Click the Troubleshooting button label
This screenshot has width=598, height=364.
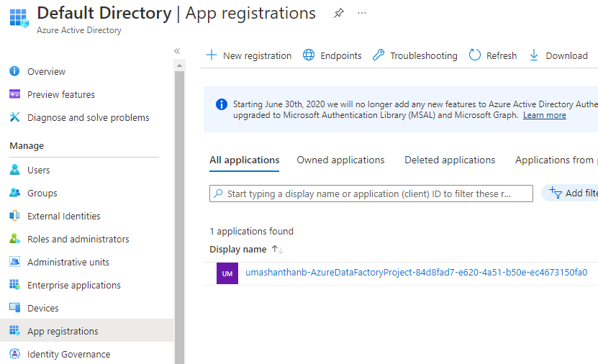(x=424, y=55)
